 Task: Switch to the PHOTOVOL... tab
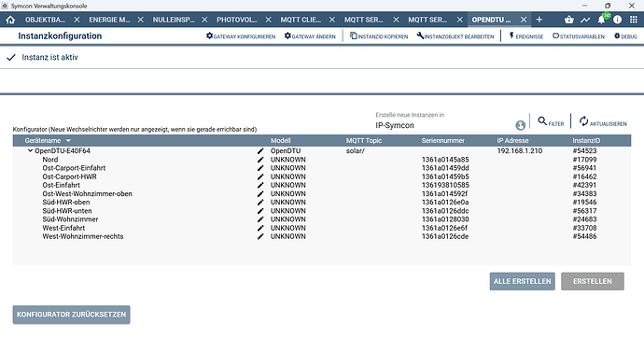(237, 20)
